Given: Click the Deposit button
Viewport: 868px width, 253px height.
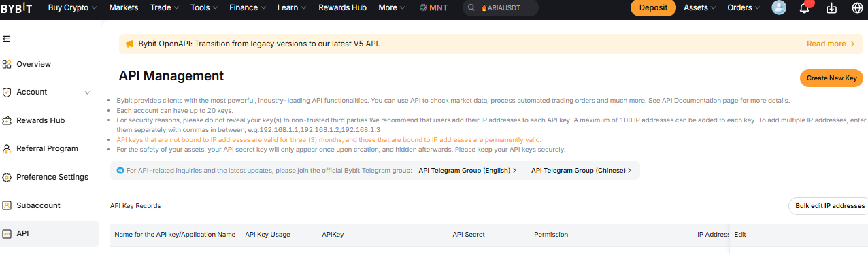Looking at the screenshot, I should pos(653,8).
